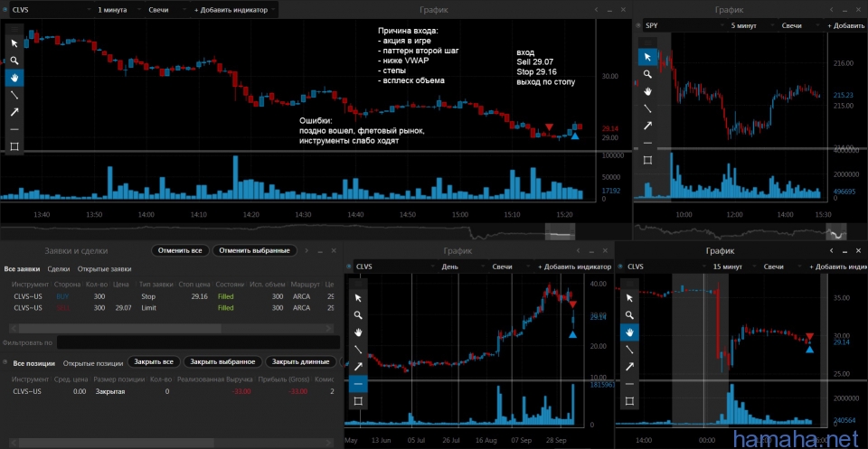The width and height of the screenshot is (868, 449).
Task: Open Свечи dropdown in CLVS 15-minute chart
Action: 781,266
